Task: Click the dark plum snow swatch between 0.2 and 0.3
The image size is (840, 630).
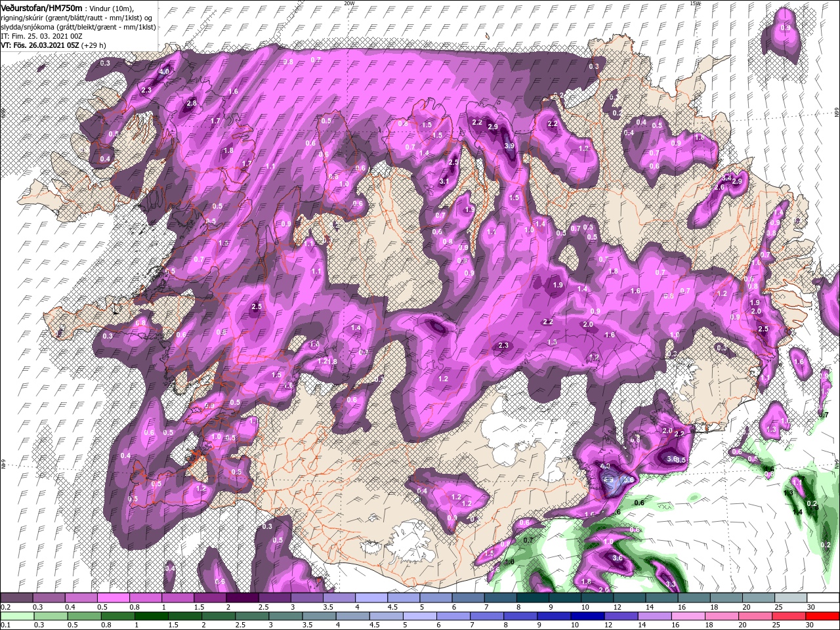Action: tap(16, 598)
